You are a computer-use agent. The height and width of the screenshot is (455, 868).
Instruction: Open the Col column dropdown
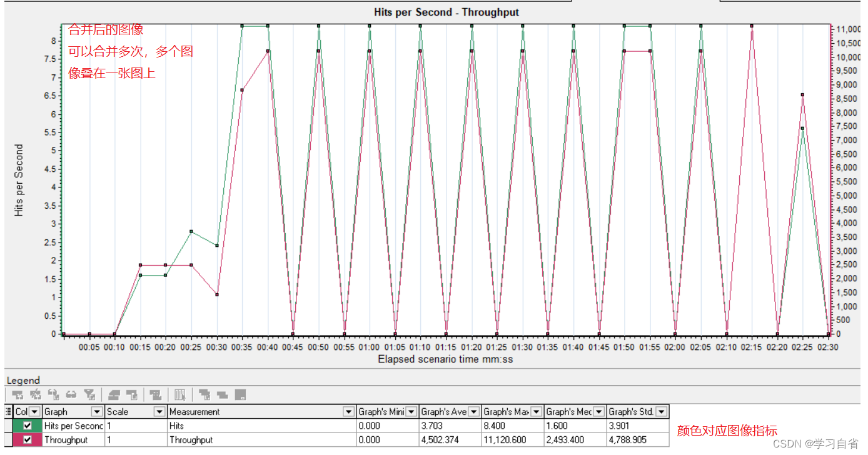[x=34, y=411]
